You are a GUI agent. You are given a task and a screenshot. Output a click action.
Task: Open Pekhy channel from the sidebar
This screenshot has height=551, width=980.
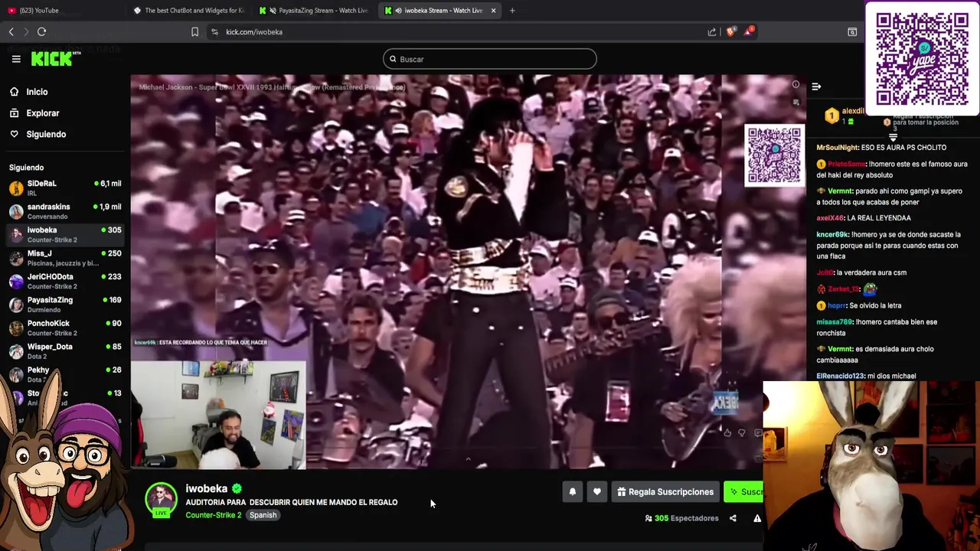(x=65, y=374)
